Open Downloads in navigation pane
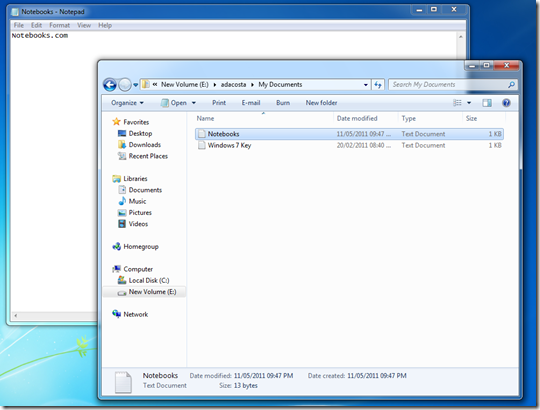The width and height of the screenshot is (540, 410). coord(145,145)
